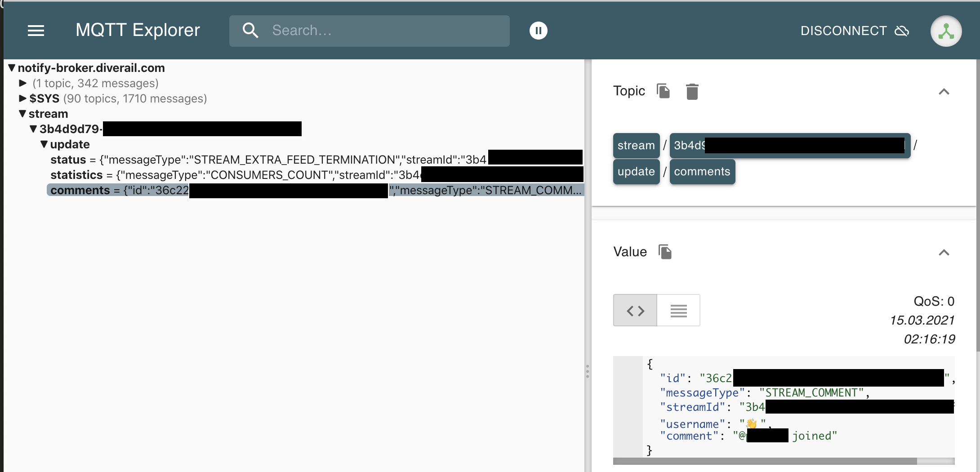This screenshot has height=472, width=980.
Task: Open the hamburger menu
Action: [x=36, y=31]
